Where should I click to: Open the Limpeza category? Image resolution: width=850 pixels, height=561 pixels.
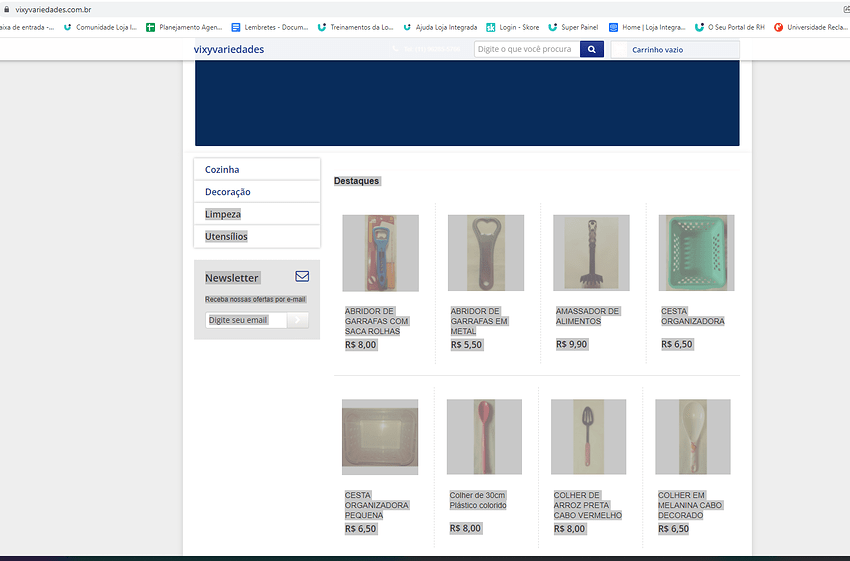[257, 214]
